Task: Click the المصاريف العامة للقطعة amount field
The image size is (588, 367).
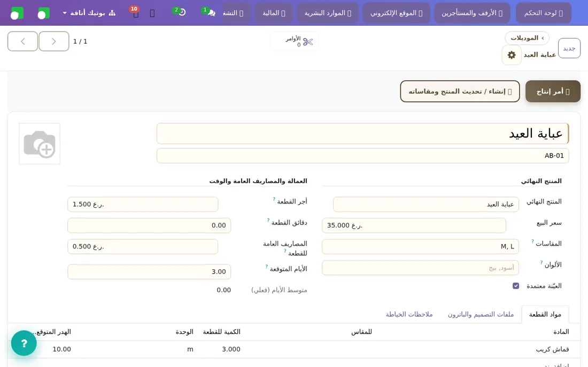Action: tap(143, 246)
